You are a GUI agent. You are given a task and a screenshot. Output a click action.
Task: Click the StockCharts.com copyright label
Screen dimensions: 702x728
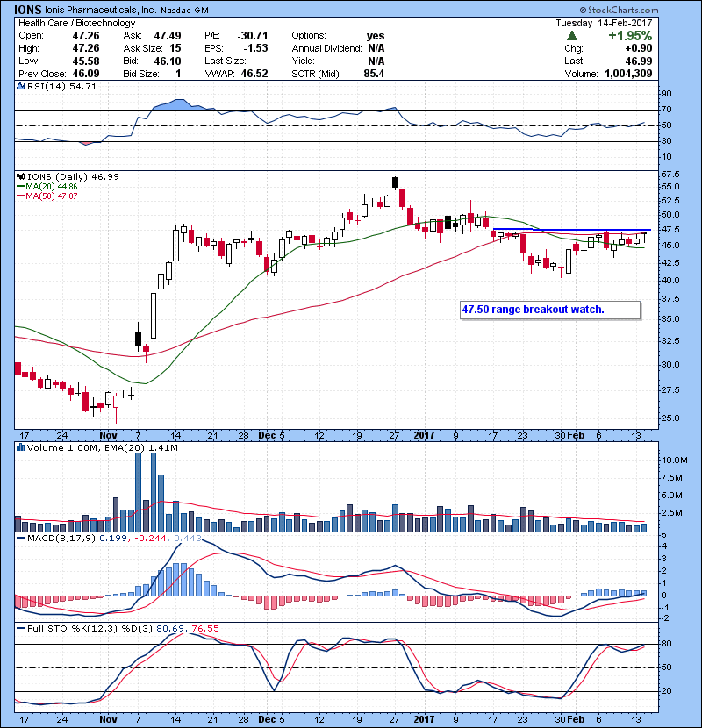[x=619, y=10]
